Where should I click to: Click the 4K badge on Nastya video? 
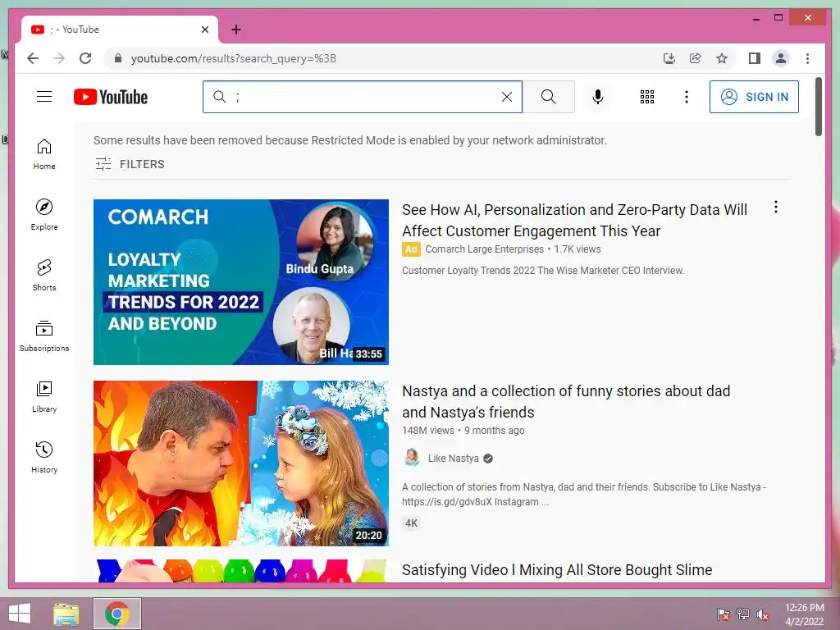tap(412, 523)
